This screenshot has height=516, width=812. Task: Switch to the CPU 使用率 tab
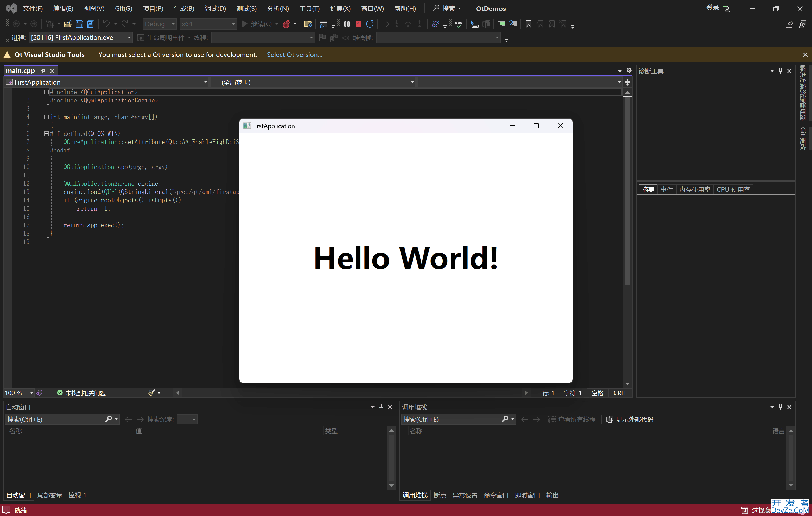pyautogui.click(x=733, y=189)
